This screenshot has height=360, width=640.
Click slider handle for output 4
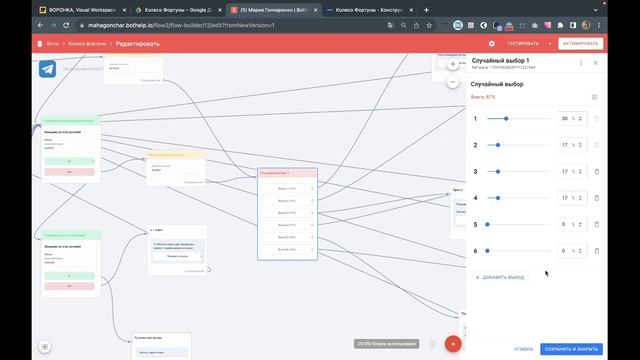pos(498,198)
